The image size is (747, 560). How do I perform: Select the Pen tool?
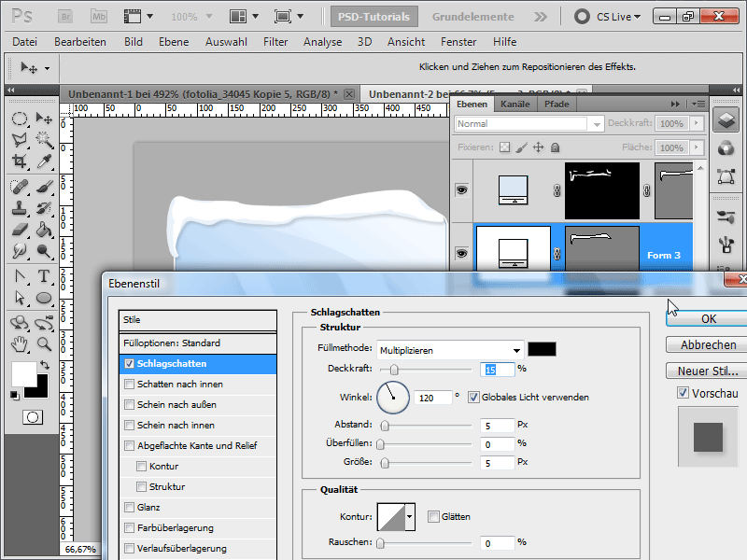click(19, 276)
